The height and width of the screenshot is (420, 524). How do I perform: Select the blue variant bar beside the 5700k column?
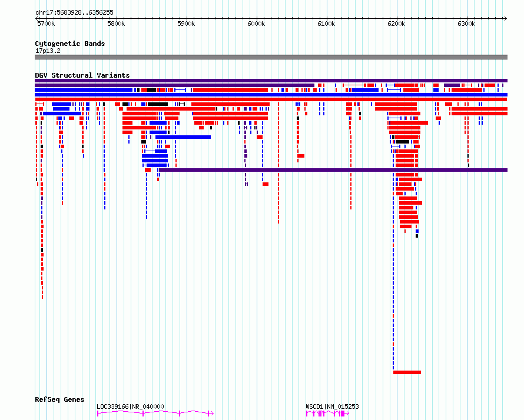pos(62,114)
